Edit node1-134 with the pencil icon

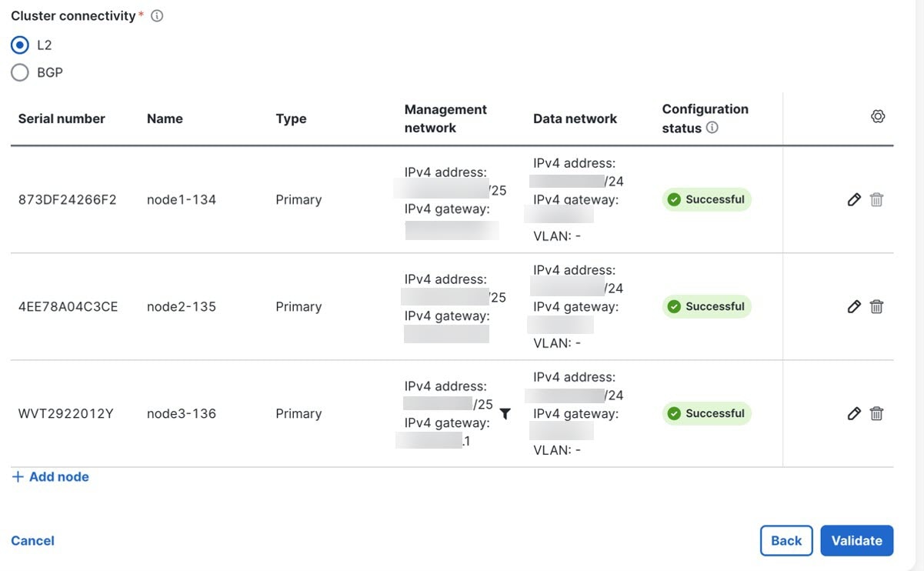coord(853,200)
